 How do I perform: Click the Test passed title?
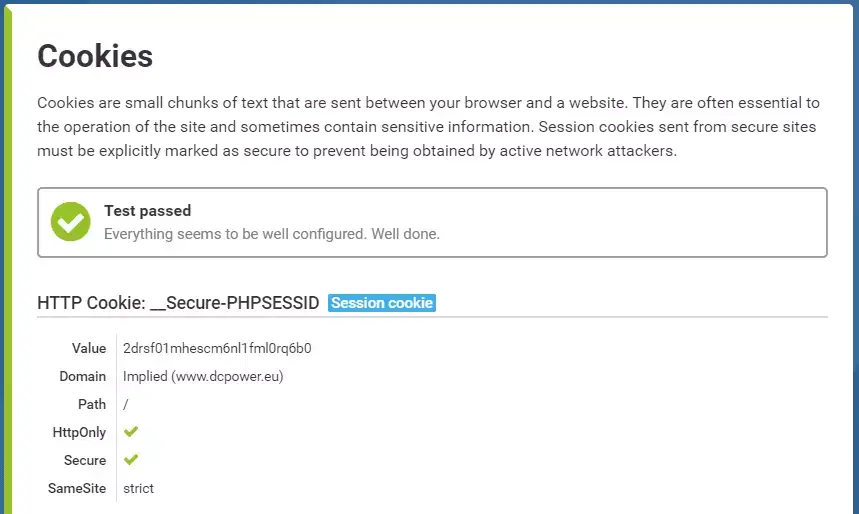pyautogui.click(x=147, y=211)
